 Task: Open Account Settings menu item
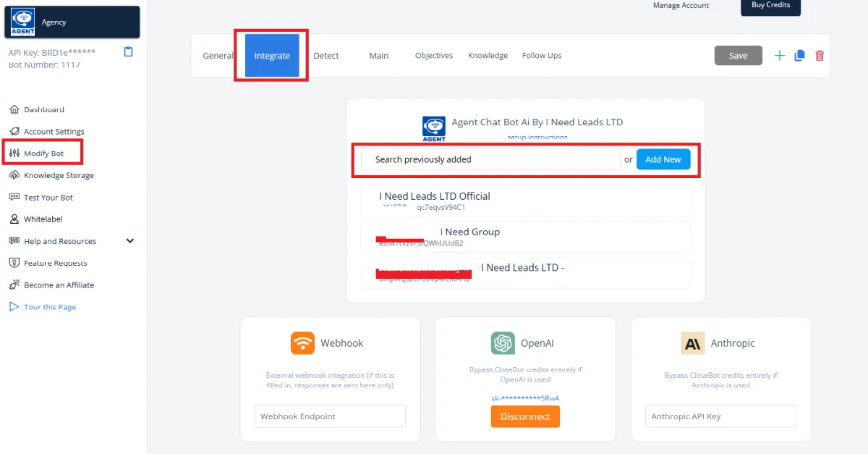click(x=54, y=131)
